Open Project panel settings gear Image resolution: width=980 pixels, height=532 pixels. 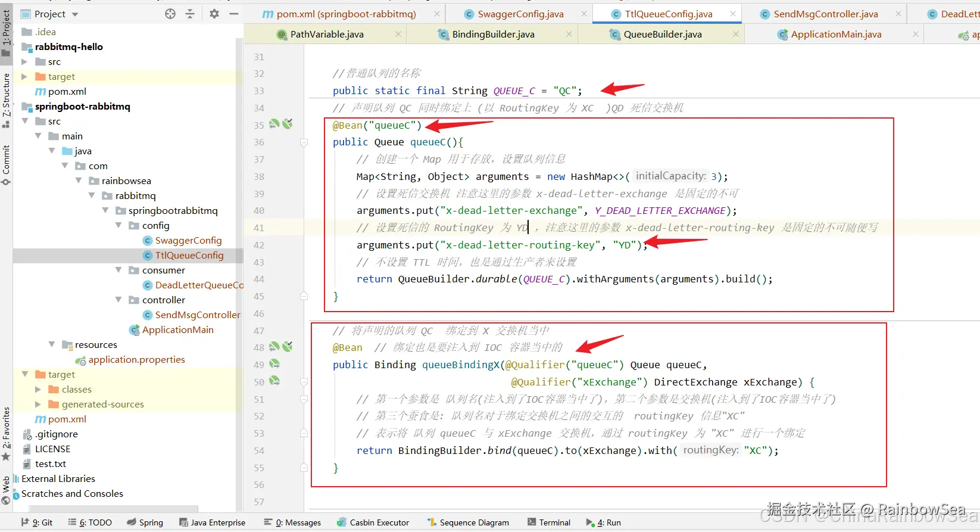214,14
